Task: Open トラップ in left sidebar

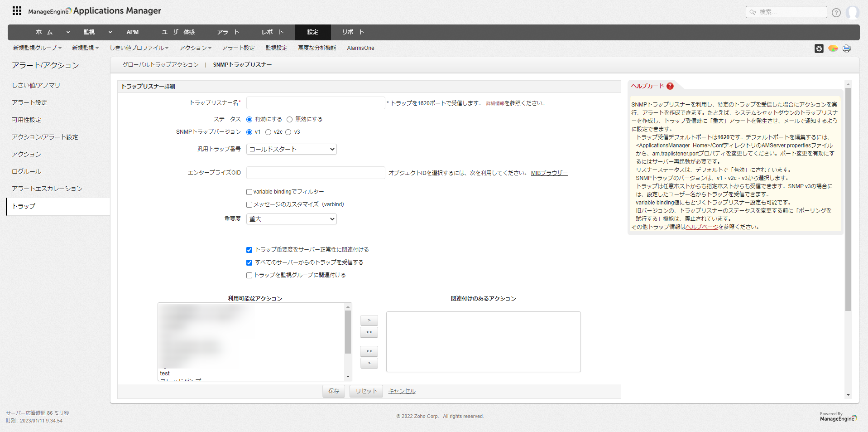Action: [x=58, y=206]
